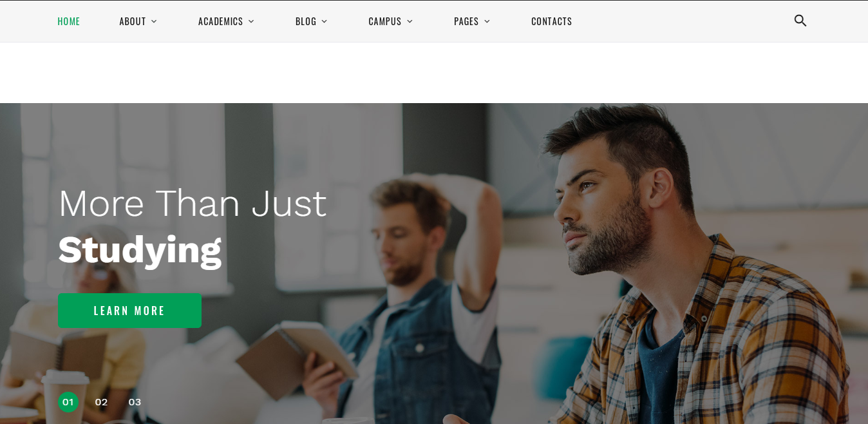Navigate to the CONTACTS page
Viewport: 868px width, 424px height.
pyautogui.click(x=552, y=21)
